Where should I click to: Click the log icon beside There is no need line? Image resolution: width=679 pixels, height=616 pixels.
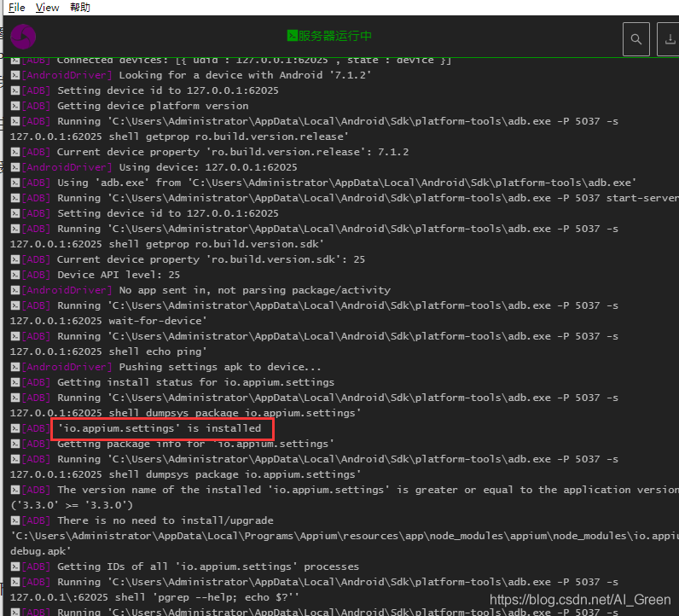pyautogui.click(x=15, y=520)
